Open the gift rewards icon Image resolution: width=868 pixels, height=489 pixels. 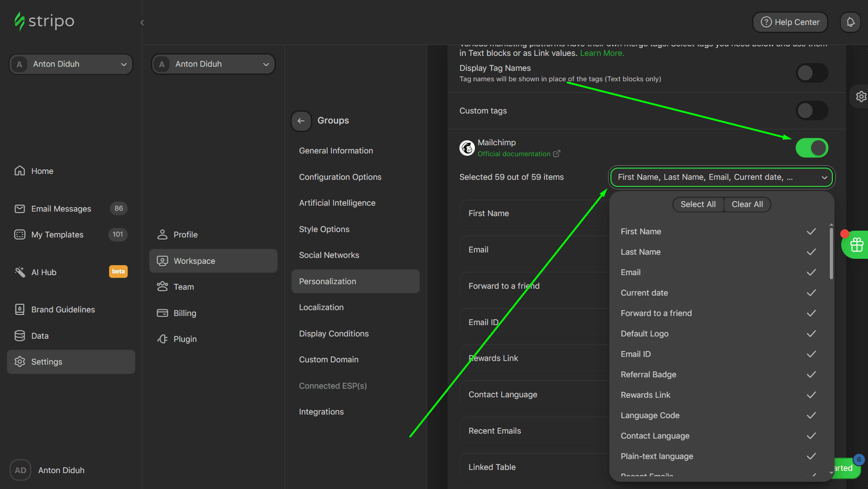coord(856,245)
